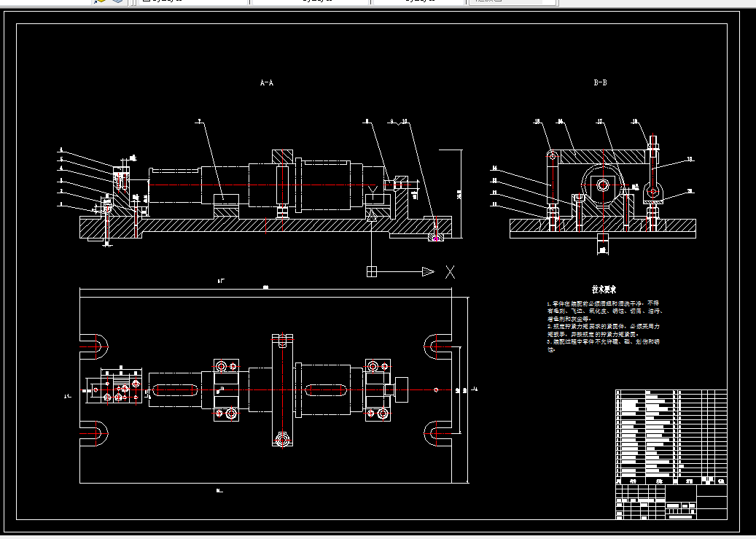
Task: Click the parts list table in title block
Action: pos(671,437)
